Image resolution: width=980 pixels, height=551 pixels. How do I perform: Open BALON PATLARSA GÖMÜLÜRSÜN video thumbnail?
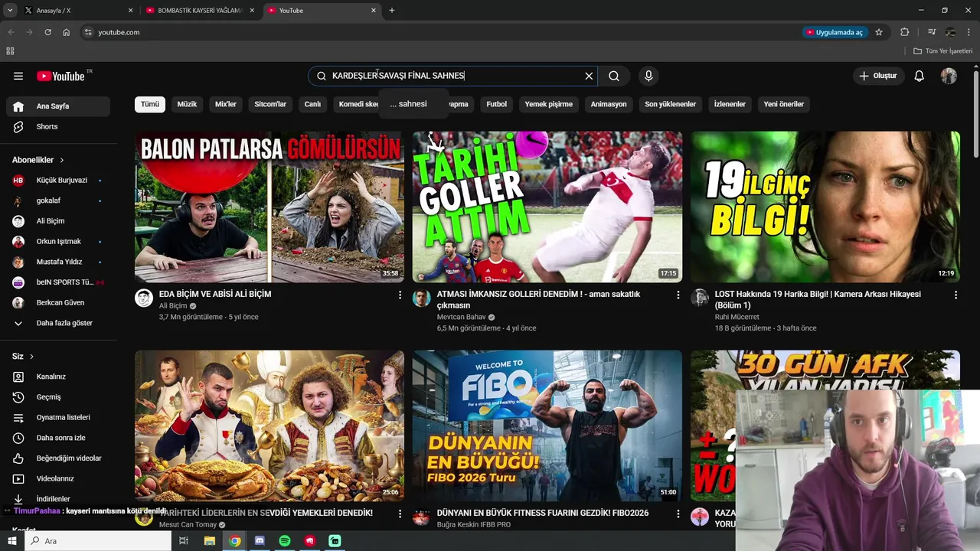pyautogui.click(x=269, y=207)
